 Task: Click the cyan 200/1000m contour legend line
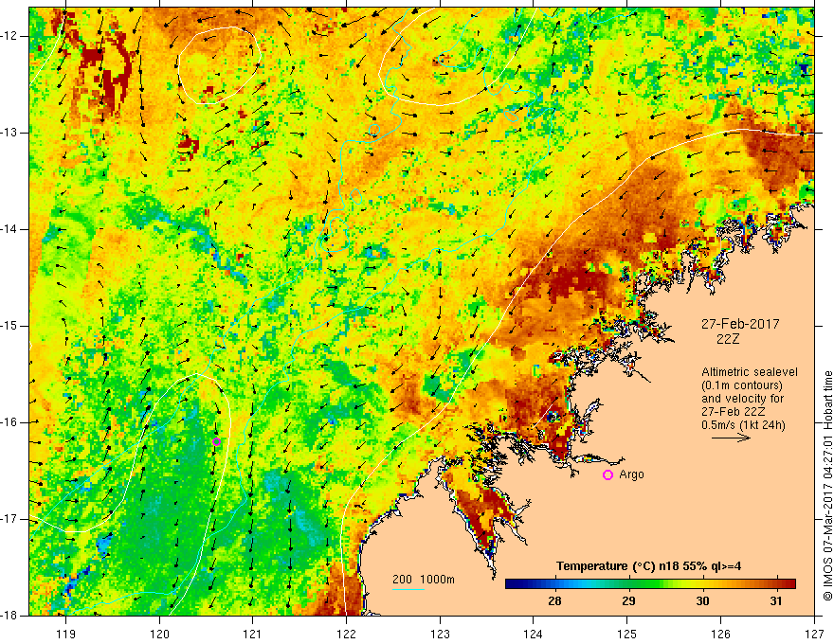(x=408, y=590)
